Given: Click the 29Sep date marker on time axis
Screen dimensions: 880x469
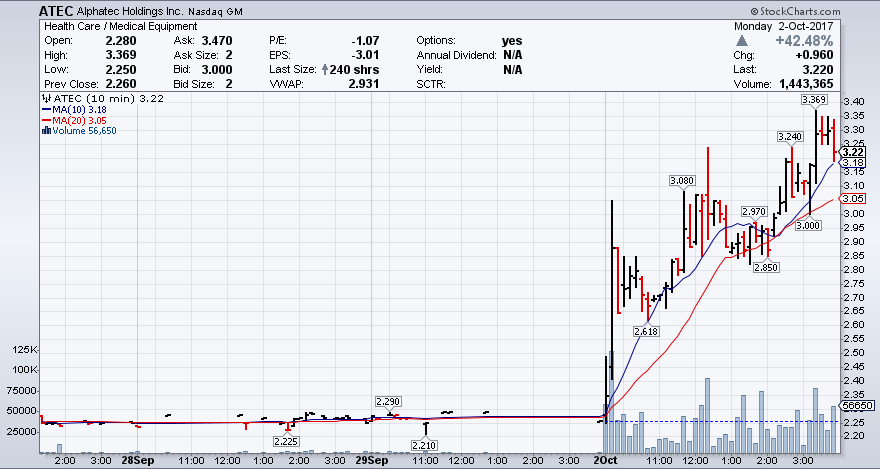Looking at the screenshot, I should point(372,461).
